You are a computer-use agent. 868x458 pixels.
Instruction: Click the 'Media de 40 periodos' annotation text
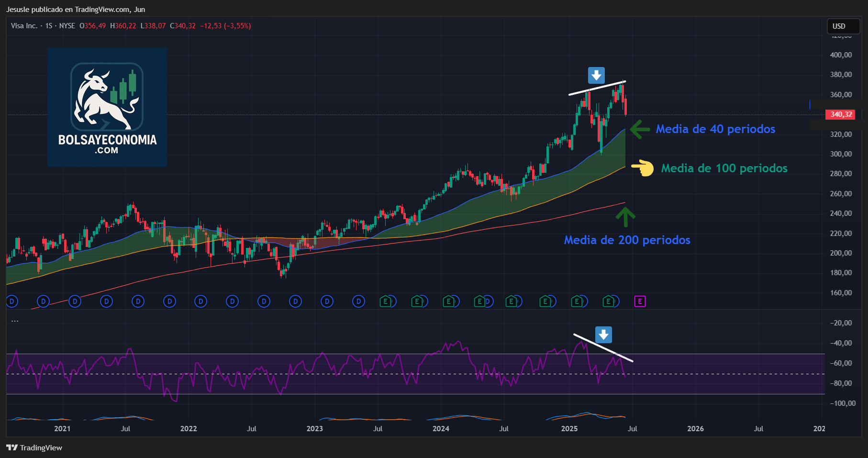(x=715, y=129)
